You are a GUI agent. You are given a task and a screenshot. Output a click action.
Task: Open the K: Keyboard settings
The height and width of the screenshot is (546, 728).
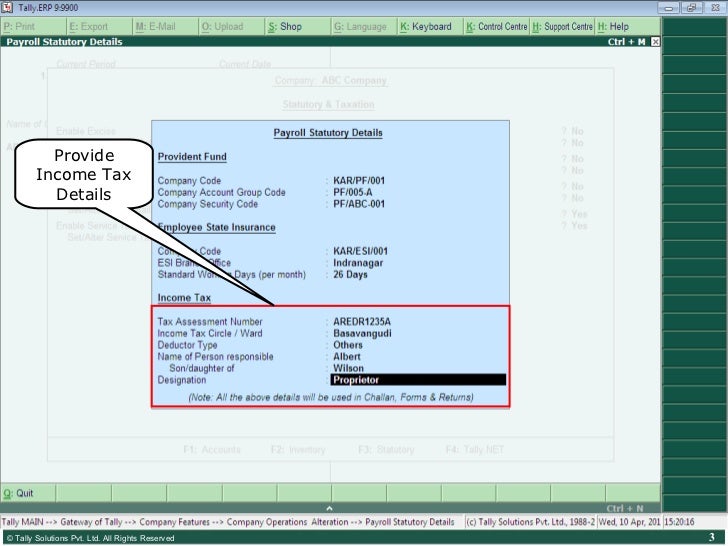(430, 27)
